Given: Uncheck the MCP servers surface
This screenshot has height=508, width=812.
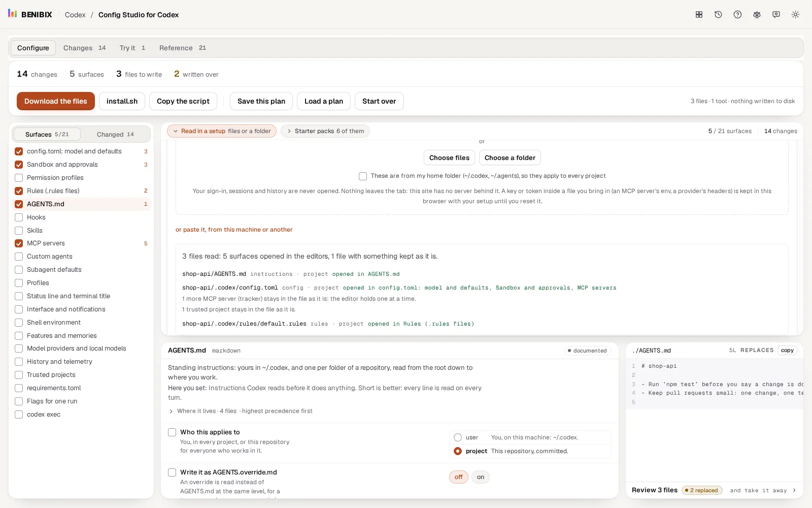Looking at the screenshot, I should click(x=19, y=243).
